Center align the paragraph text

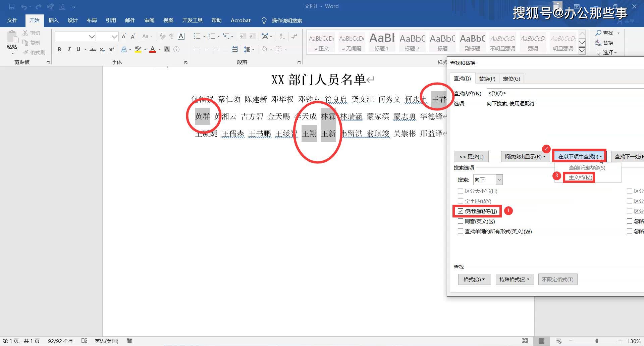point(207,49)
